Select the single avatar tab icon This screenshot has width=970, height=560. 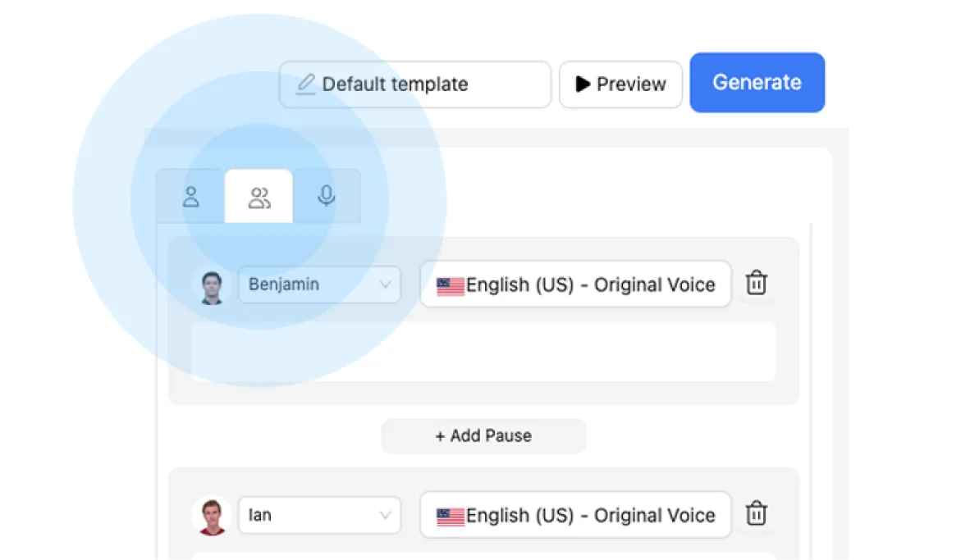point(191,197)
